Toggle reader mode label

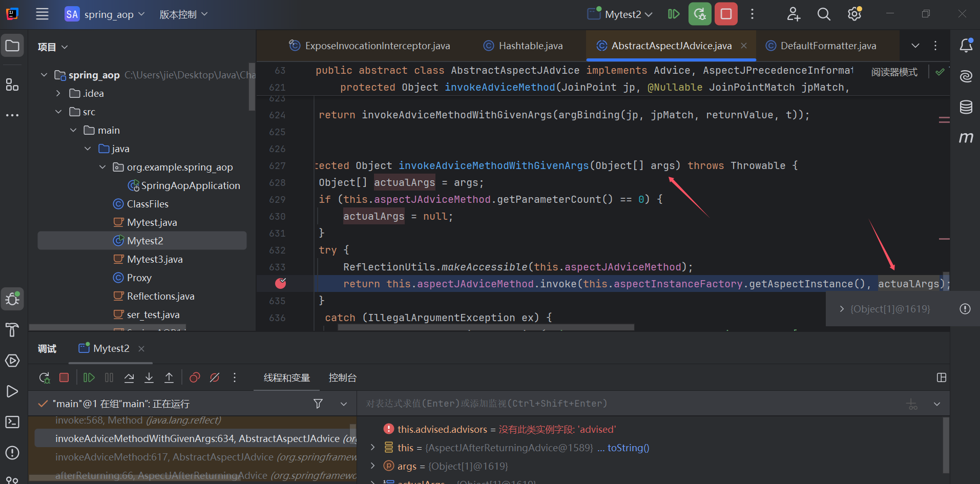point(894,72)
